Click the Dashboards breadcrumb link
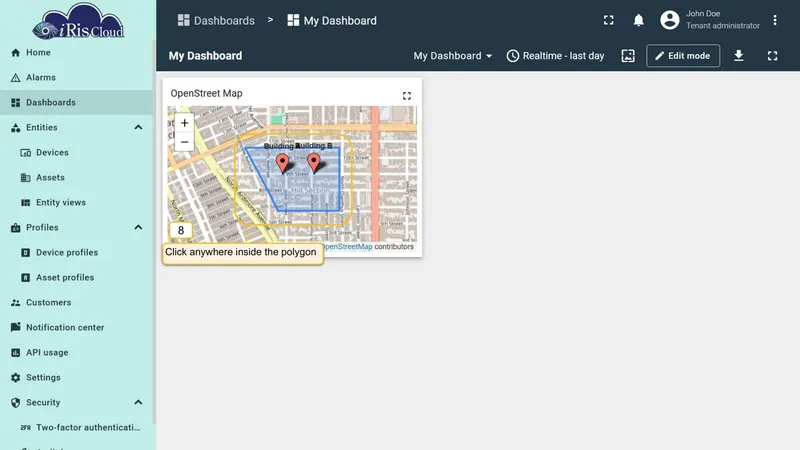 [x=216, y=20]
